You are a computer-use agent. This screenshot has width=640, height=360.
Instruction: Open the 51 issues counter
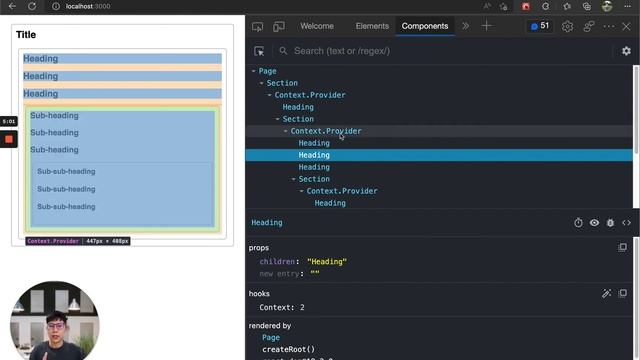540,26
